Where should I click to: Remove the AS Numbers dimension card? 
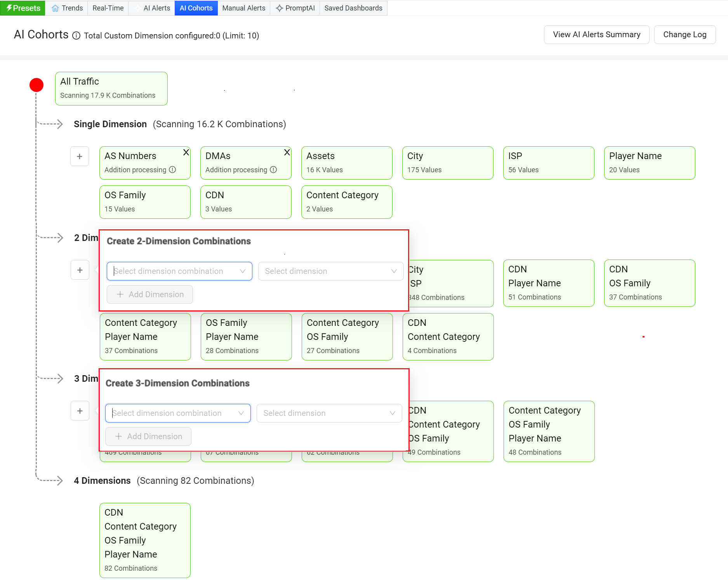[186, 152]
